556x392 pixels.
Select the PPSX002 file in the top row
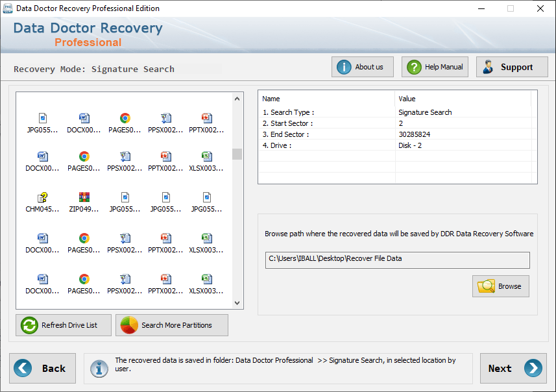point(165,123)
